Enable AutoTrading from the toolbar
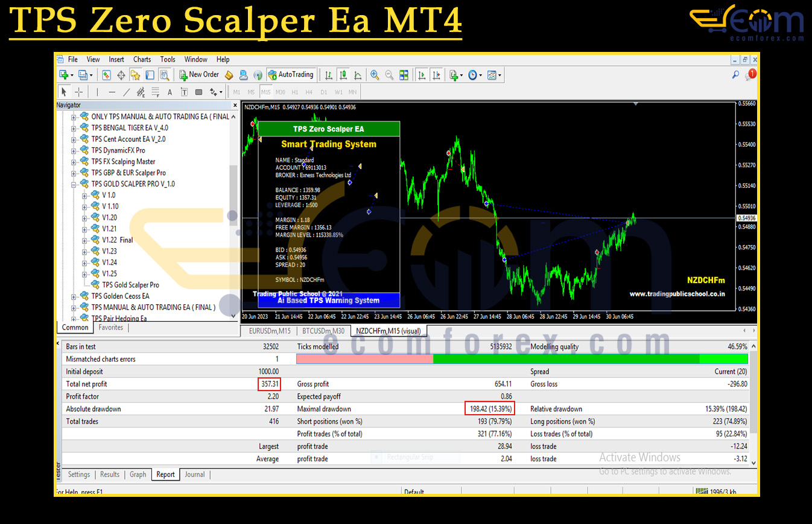 pos(291,74)
